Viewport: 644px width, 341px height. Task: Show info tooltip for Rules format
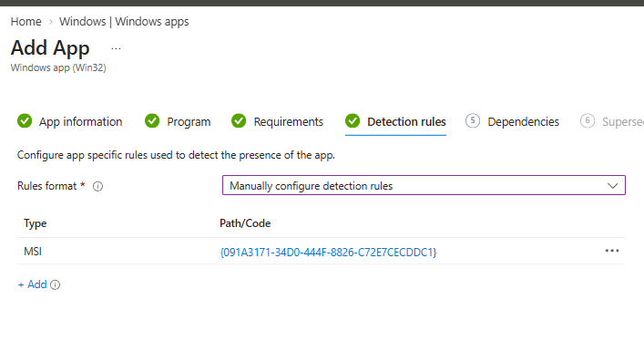click(x=97, y=186)
